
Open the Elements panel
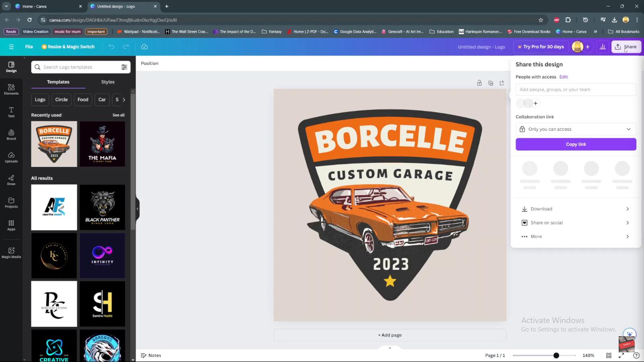point(11,89)
